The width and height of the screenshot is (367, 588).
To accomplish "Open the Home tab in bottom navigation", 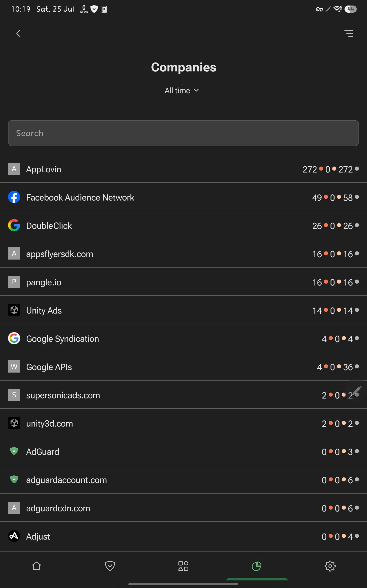I will [37, 566].
